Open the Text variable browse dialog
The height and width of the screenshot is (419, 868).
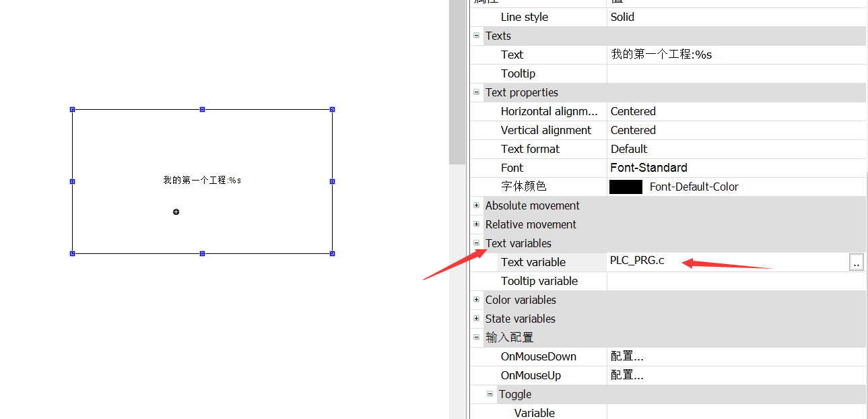[x=856, y=262]
